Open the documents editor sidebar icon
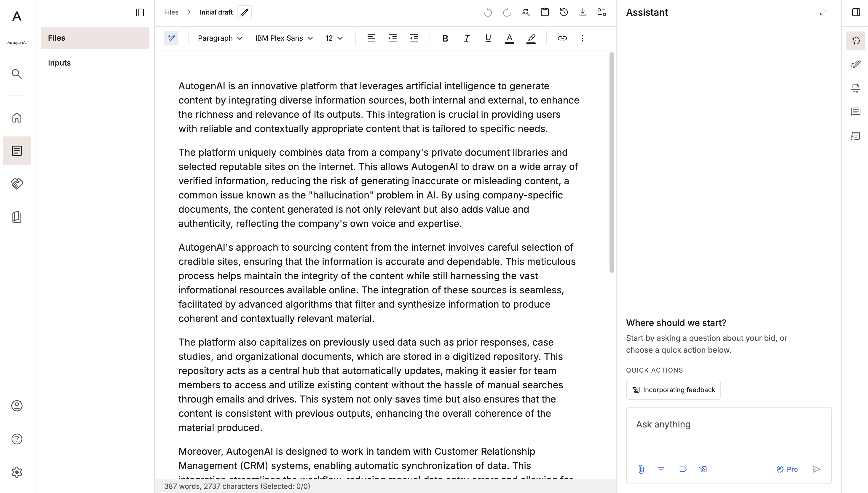Image resolution: width=868 pixels, height=493 pixels. pos(17,151)
